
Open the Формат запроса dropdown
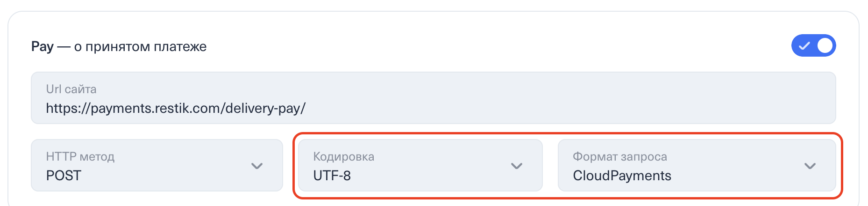pyautogui.click(x=696, y=165)
